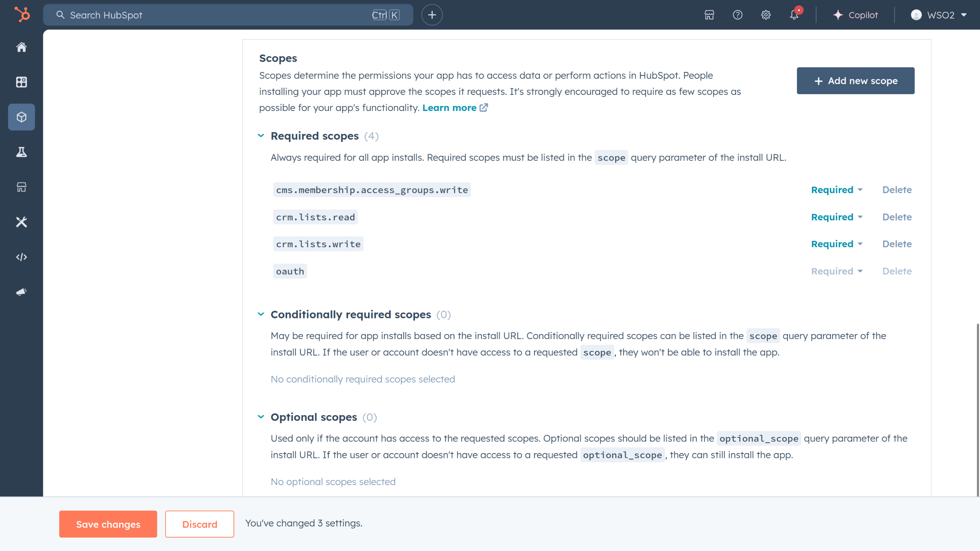Open the Home icon in sidebar
The width and height of the screenshot is (980, 551).
pos(21,47)
